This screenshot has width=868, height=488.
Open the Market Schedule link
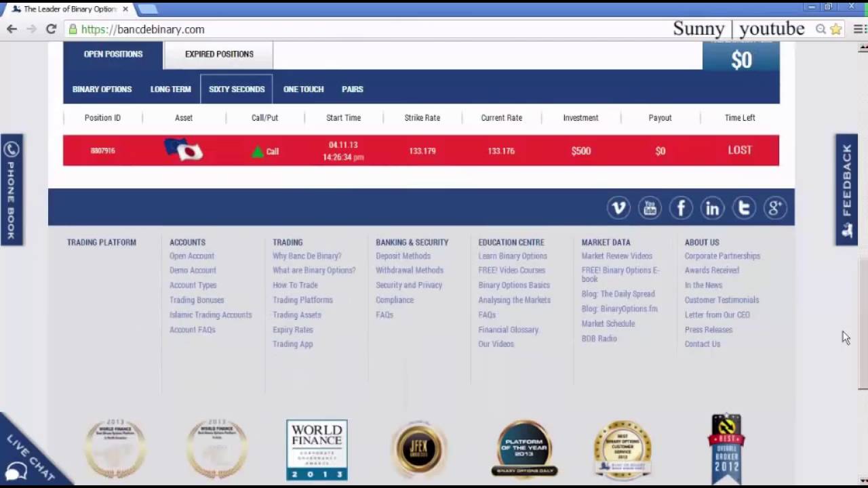click(x=608, y=323)
